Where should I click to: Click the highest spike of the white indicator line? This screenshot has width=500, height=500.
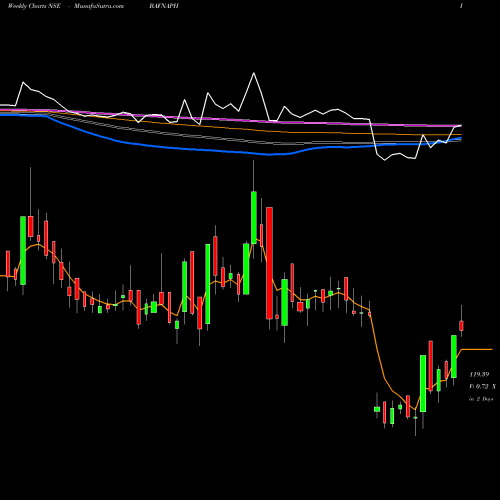tap(254, 73)
